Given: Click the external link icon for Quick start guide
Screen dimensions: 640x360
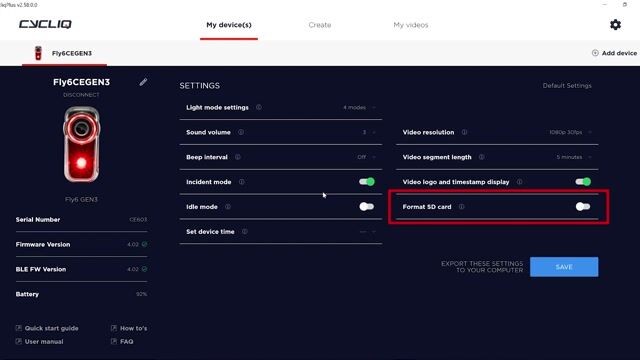Looking at the screenshot, I should coord(18,328).
